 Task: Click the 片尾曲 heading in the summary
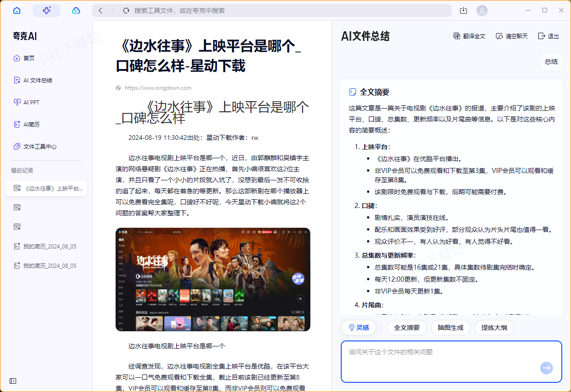tap(373, 305)
